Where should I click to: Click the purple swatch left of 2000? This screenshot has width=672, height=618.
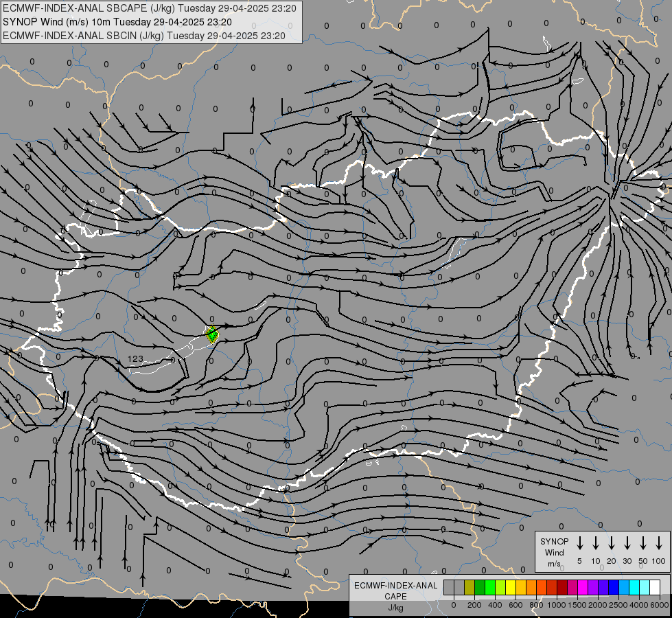[x=593, y=587]
